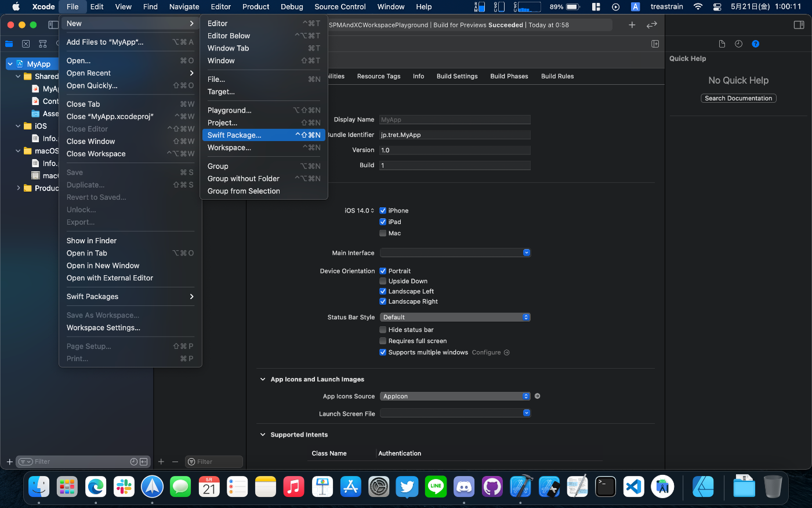Image resolution: width=812 pixels, height=508 pixels.
Task: Enable Upside Down orientation
Action: coord(383,281)
